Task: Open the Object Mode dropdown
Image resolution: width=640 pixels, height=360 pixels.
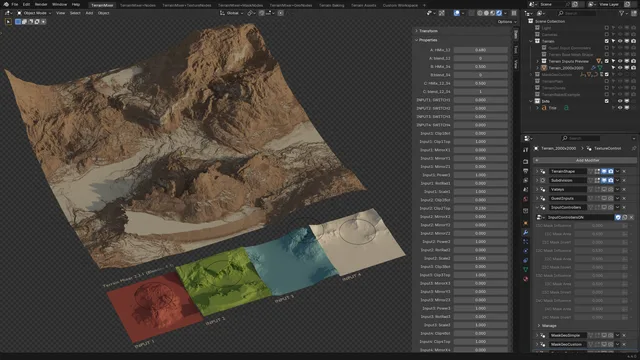Action: [x=34, y=13]
